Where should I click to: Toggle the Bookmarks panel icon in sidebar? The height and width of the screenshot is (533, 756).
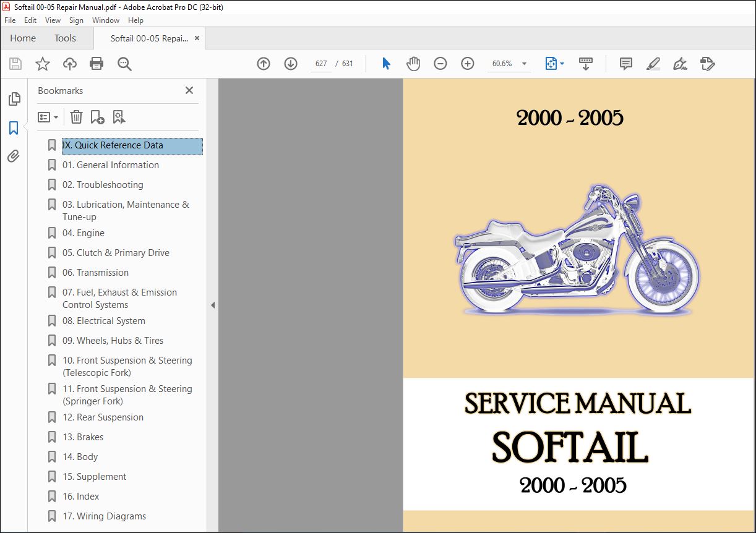point(14,128)
